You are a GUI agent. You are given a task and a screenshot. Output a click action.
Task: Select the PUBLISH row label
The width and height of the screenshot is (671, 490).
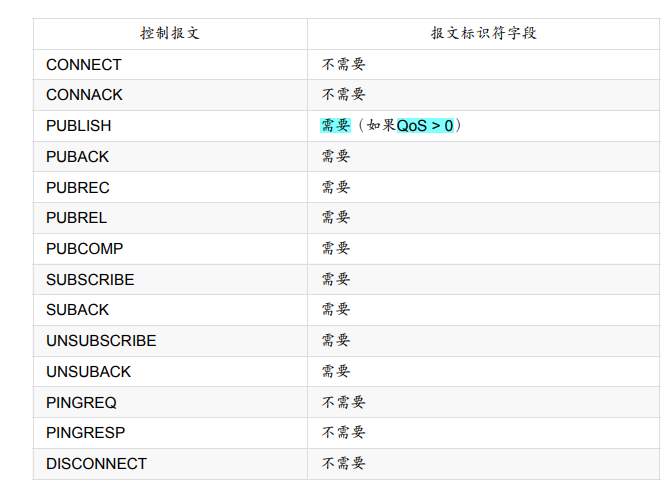click(x=79, y=126)
